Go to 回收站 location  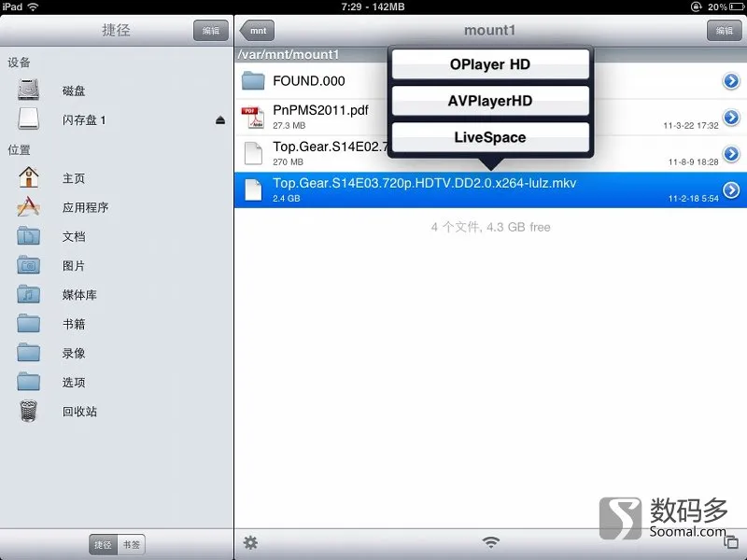tap(79, 412)
